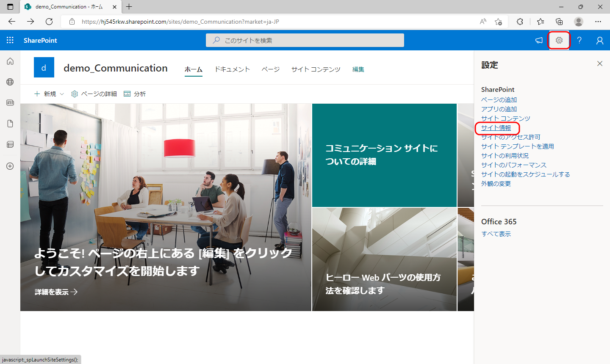Click the browser back arrow

[12, 22]
